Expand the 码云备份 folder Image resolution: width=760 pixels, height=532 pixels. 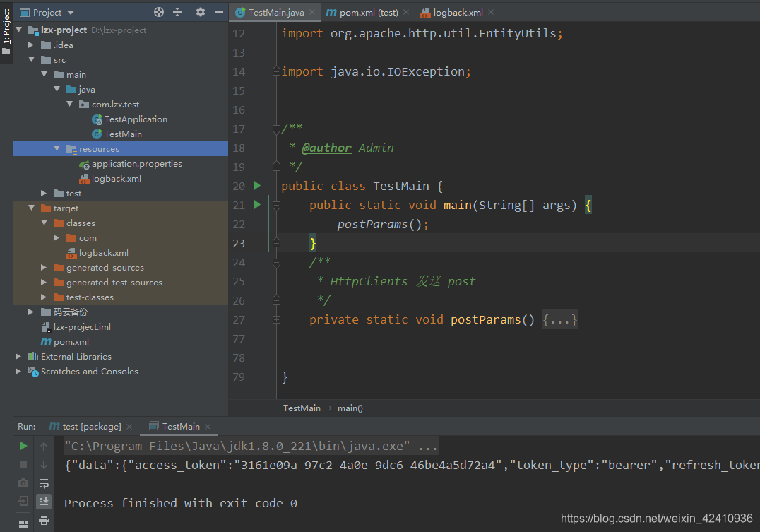(31, 312)
